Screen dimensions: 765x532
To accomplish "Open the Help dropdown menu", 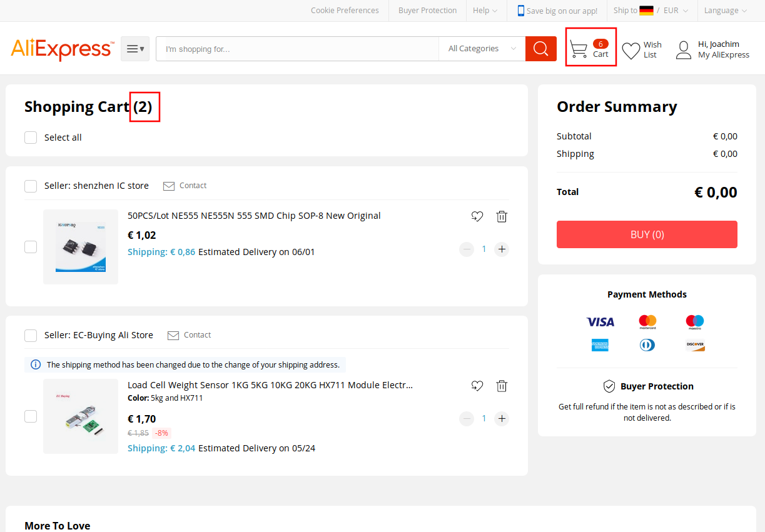I will (x=485, y=11).
